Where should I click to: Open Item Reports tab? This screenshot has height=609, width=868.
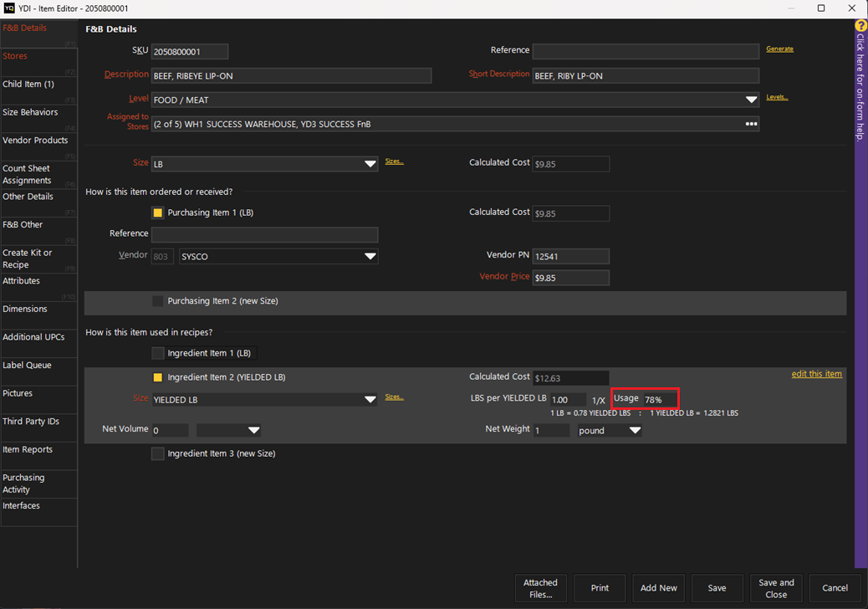click(x=38, y=456)
